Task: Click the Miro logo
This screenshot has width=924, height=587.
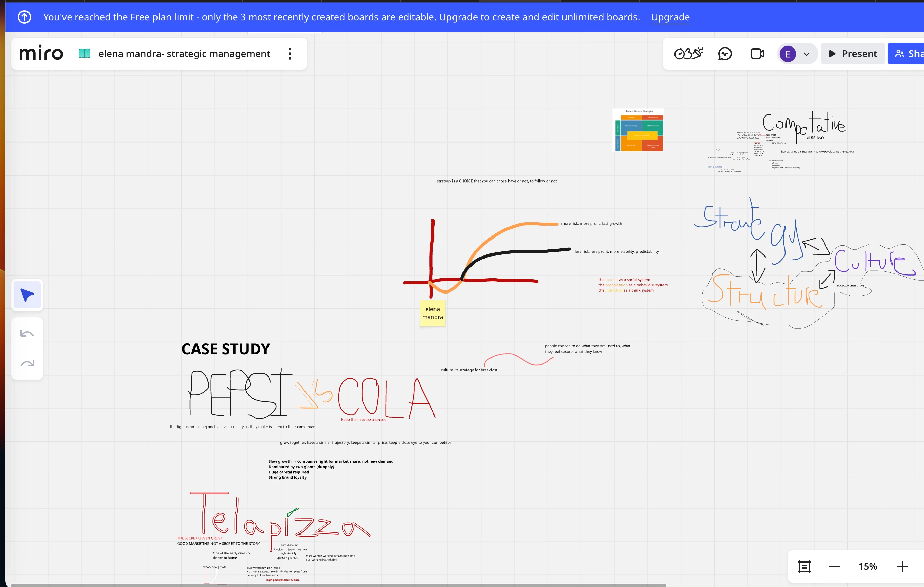Action: click(41, 53)
